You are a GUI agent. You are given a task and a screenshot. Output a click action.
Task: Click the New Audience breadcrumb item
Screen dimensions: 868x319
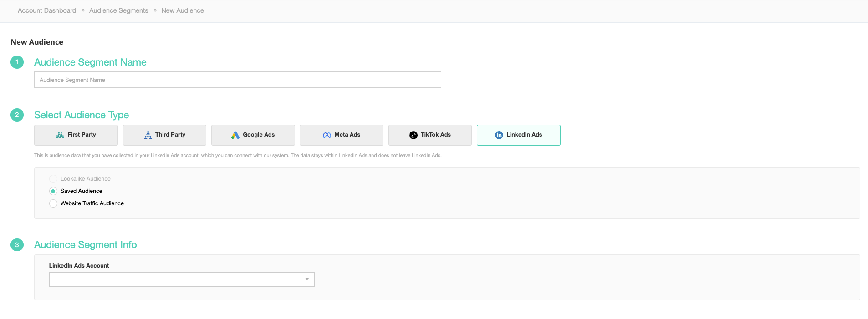pos(182,10)
